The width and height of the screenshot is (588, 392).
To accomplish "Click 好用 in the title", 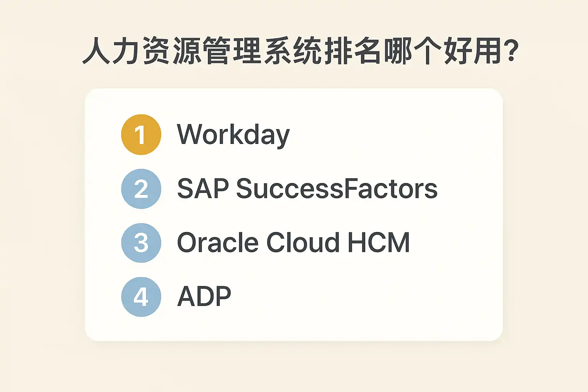I will (x=472, y=51).
